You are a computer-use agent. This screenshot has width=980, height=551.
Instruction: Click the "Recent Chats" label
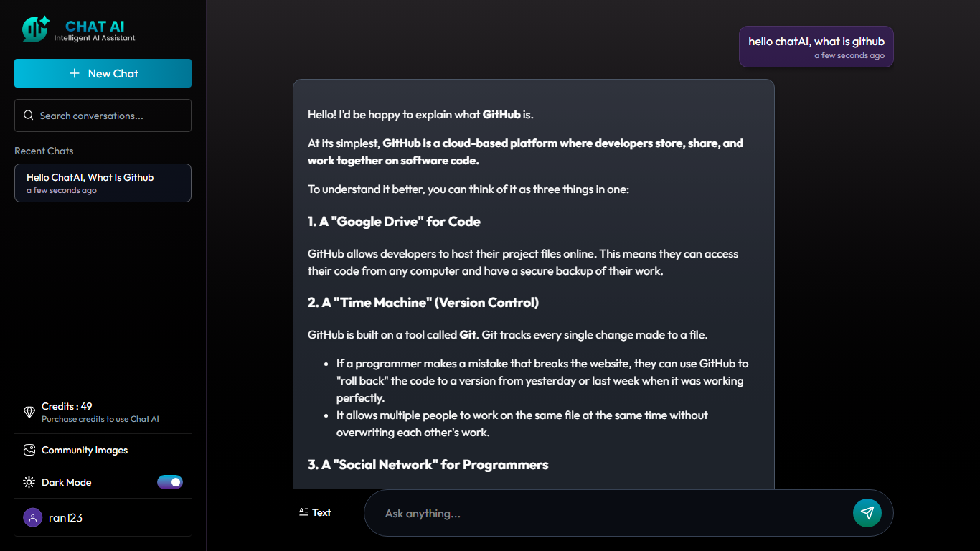pos(44,151)
